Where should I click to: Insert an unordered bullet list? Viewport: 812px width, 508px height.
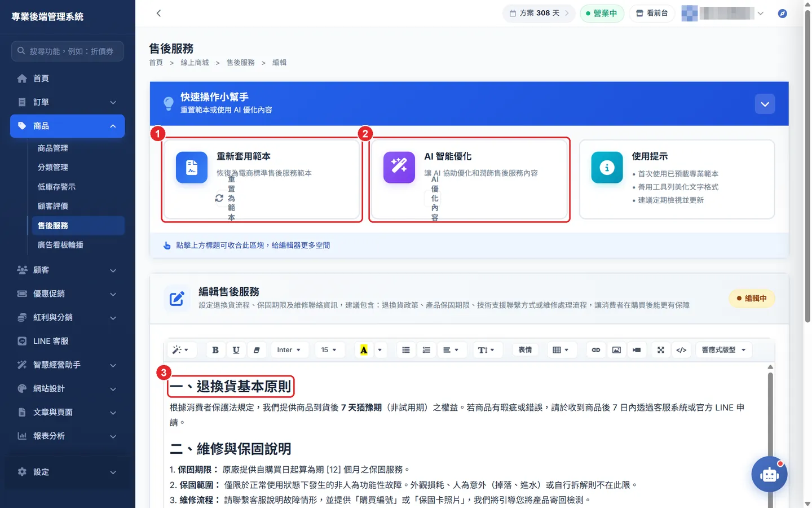[406, 350]
